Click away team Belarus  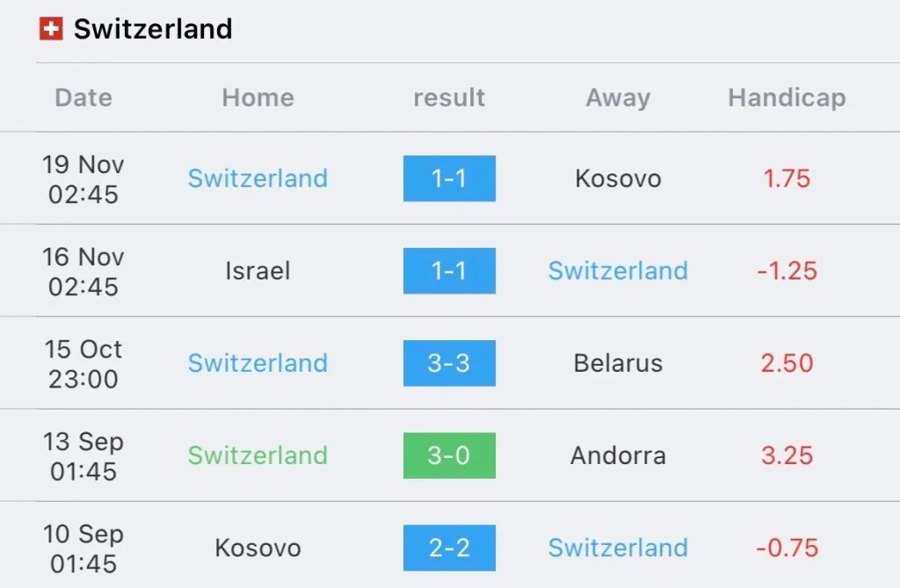pos(618,363)
